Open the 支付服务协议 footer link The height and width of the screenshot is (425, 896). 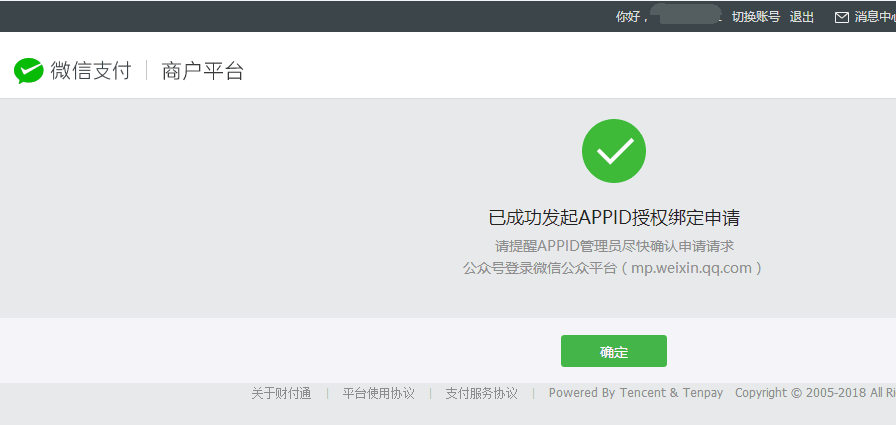coord(481,393)
